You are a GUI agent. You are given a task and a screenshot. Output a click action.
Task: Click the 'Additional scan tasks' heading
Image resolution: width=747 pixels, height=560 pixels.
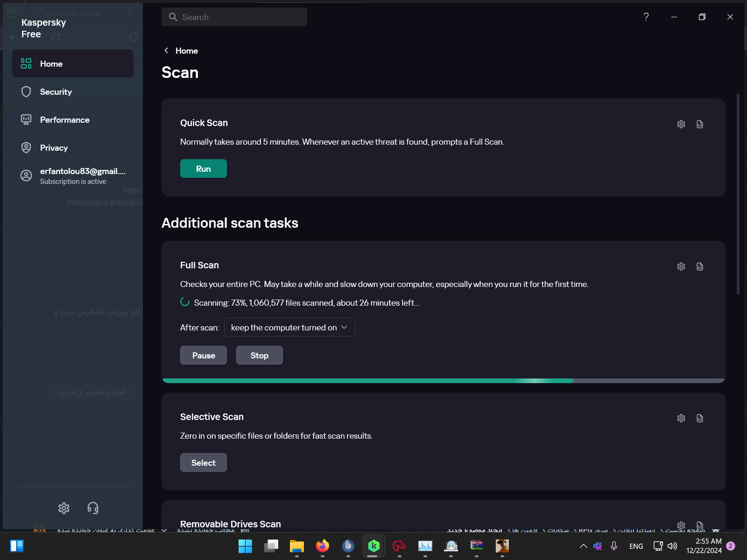pos(230,223)
